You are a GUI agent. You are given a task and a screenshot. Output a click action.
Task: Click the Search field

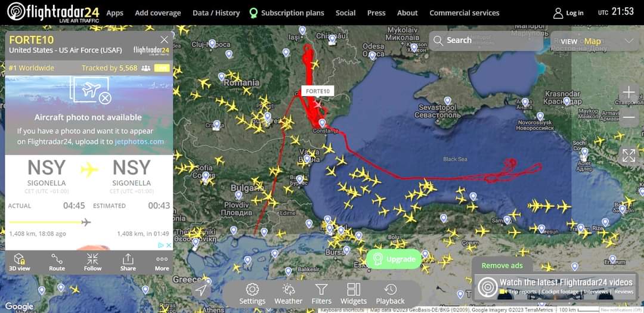(486, 41)
